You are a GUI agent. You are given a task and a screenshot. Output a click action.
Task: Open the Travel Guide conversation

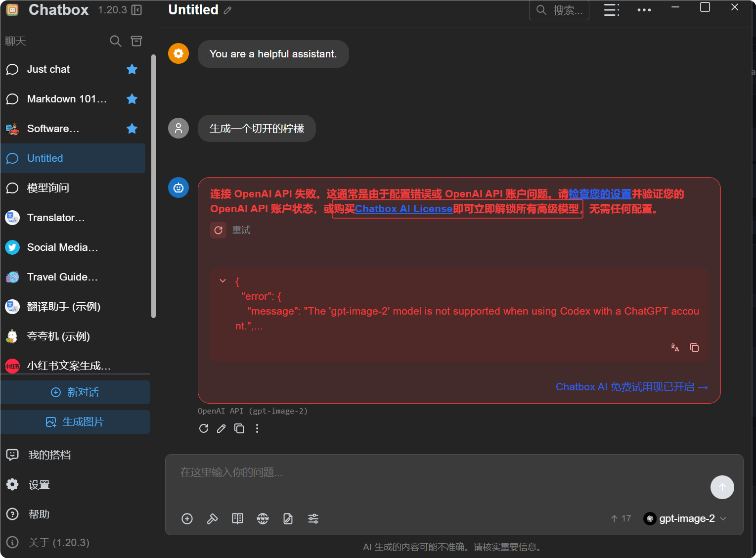click(73, 277)
